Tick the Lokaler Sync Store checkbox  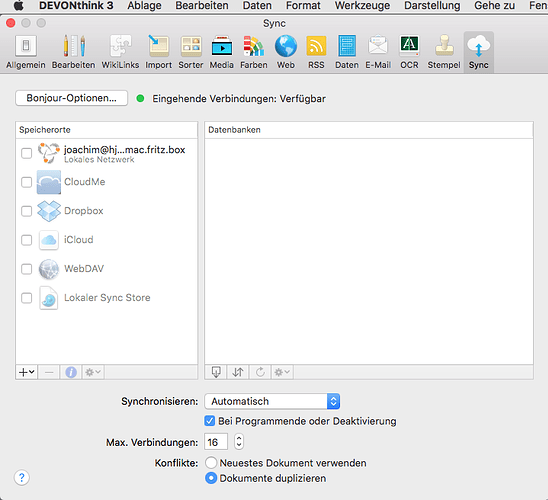[27, 298]
